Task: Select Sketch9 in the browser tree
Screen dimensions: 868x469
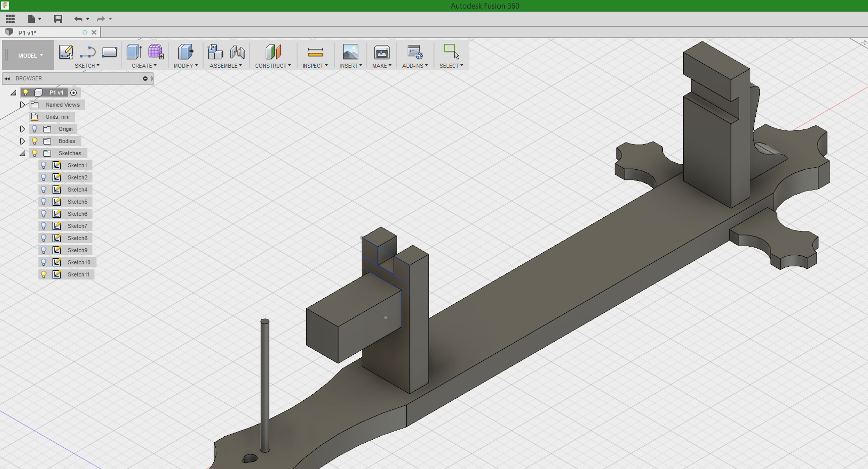Action: coord(77,250)
